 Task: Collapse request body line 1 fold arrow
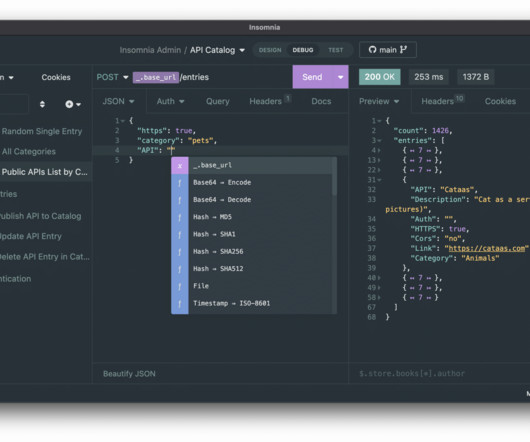point(123,121)
